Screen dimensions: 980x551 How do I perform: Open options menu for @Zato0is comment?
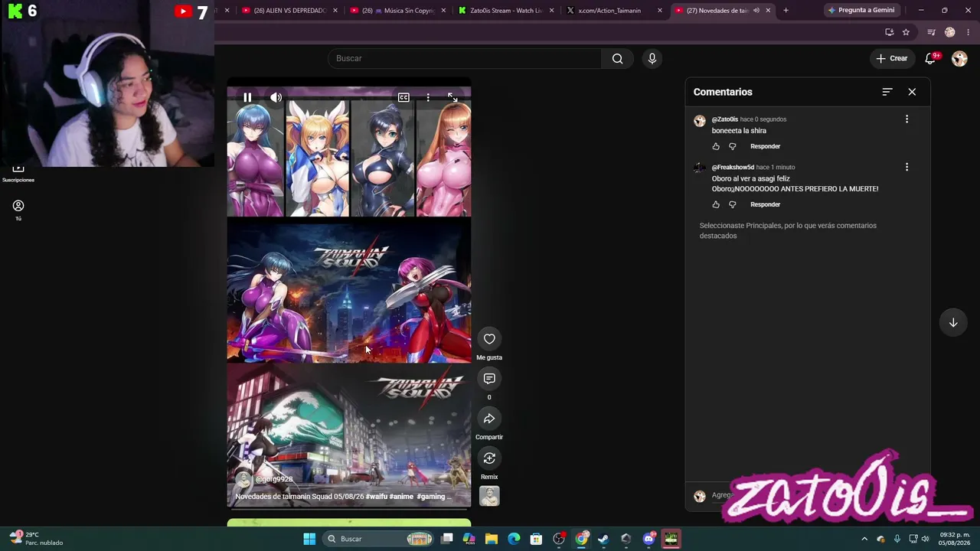click(x=906, y=119)
